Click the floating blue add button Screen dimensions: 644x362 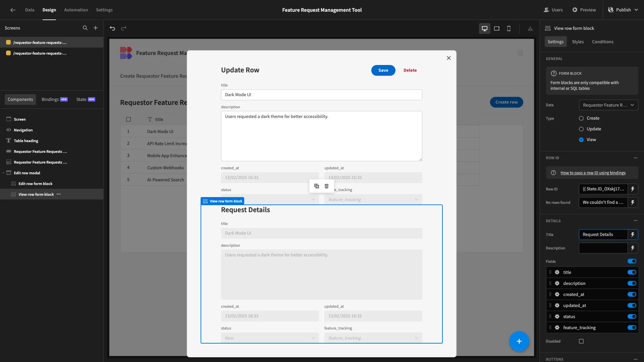519,341
